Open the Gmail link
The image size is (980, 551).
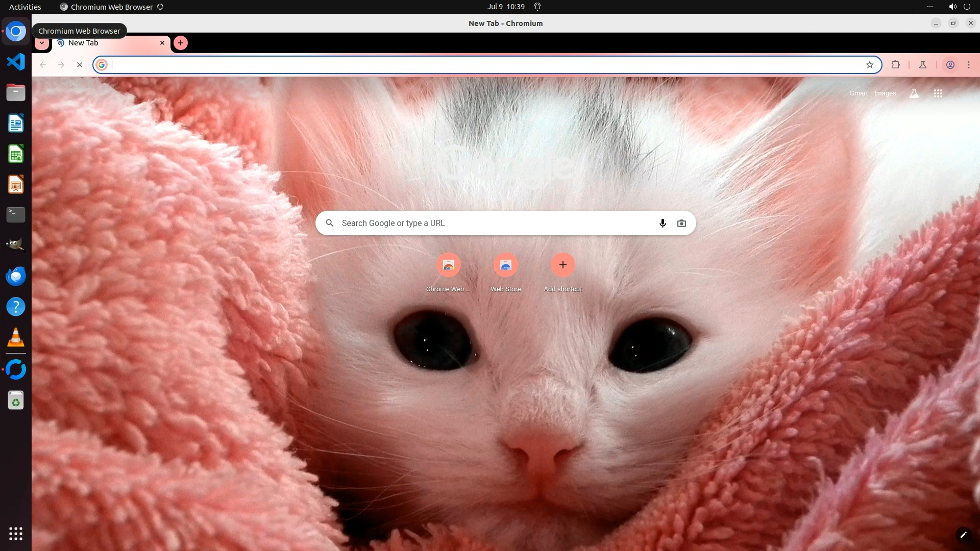pyautogui.click(x=857, y=93)
